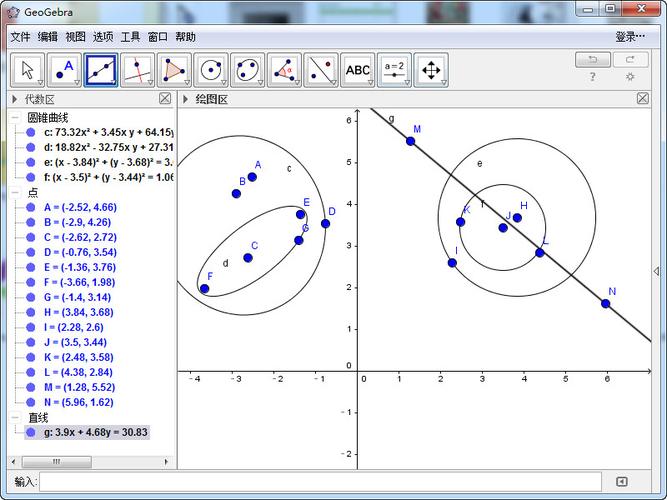Select the Move Graphics View tool
667x500 pixels.
tap(431, 70)
